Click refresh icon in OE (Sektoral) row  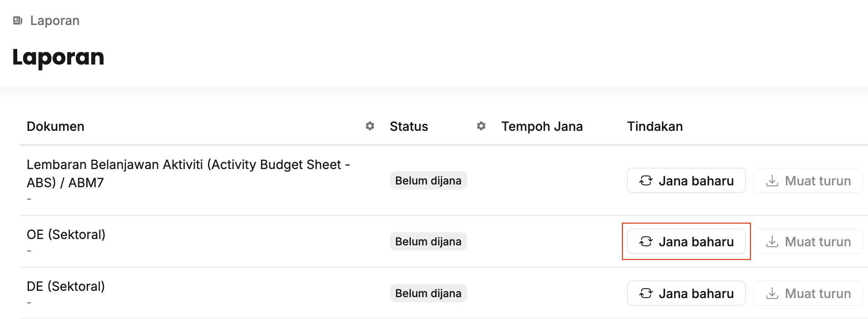click(646, 242)
